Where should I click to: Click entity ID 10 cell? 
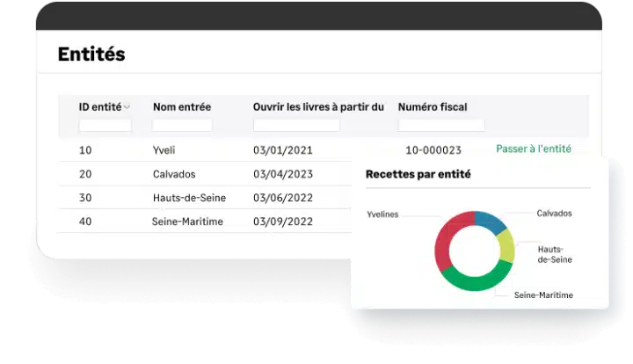click(x=85, y=150)
